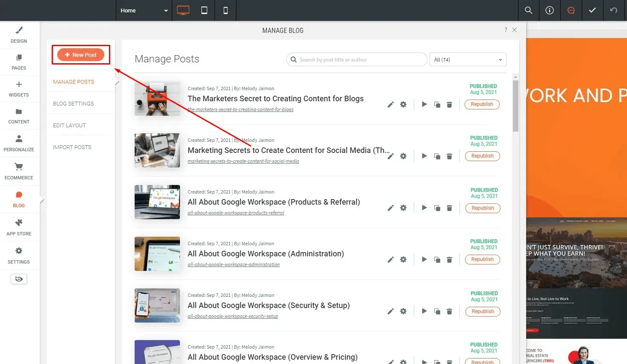Preview the Products & Referral post with play icon
Image resolution: width=627 pixels, height=364 pixels.
click(424, 208)
